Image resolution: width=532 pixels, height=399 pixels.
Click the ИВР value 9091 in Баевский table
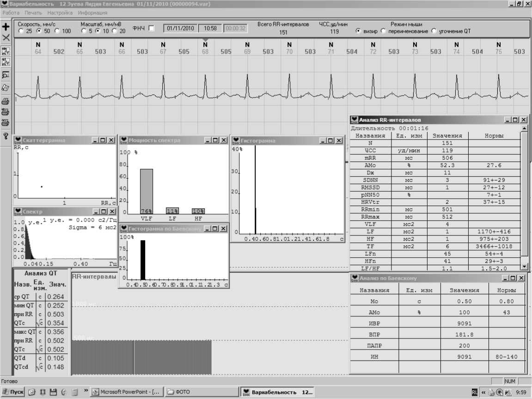pos(465,323)
